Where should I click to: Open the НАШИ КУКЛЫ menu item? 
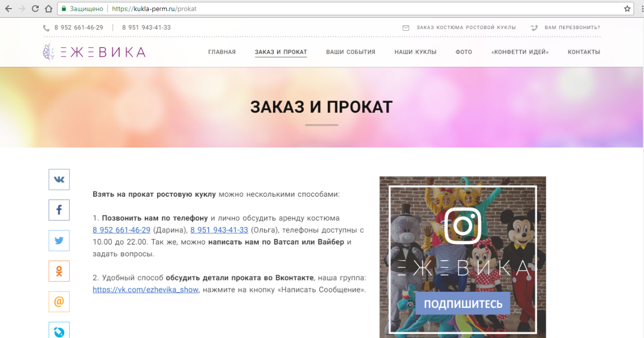click(x=415, y=52)
